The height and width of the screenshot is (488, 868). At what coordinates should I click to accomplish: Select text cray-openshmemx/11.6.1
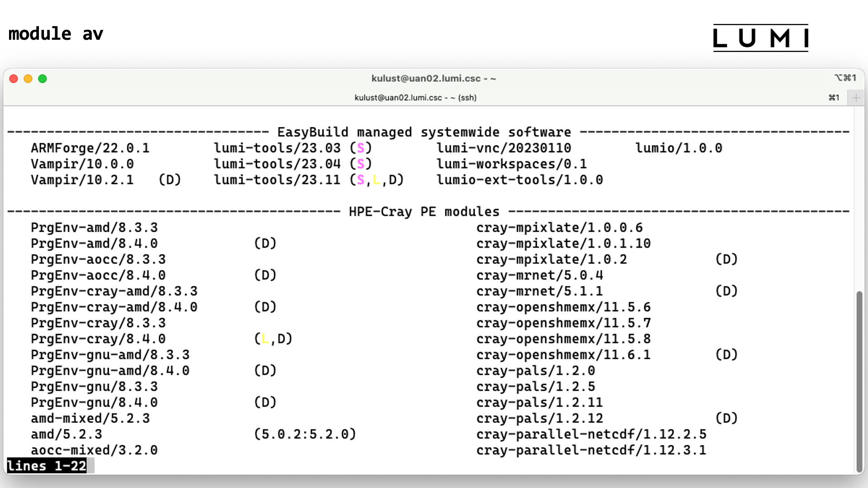[563, 355]
